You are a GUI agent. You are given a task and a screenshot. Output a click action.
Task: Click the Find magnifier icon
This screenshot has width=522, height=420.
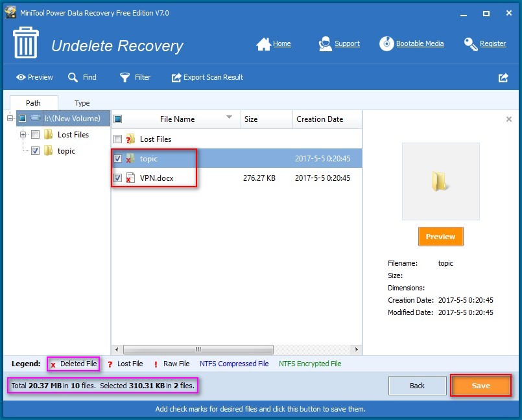pos(73,77)
